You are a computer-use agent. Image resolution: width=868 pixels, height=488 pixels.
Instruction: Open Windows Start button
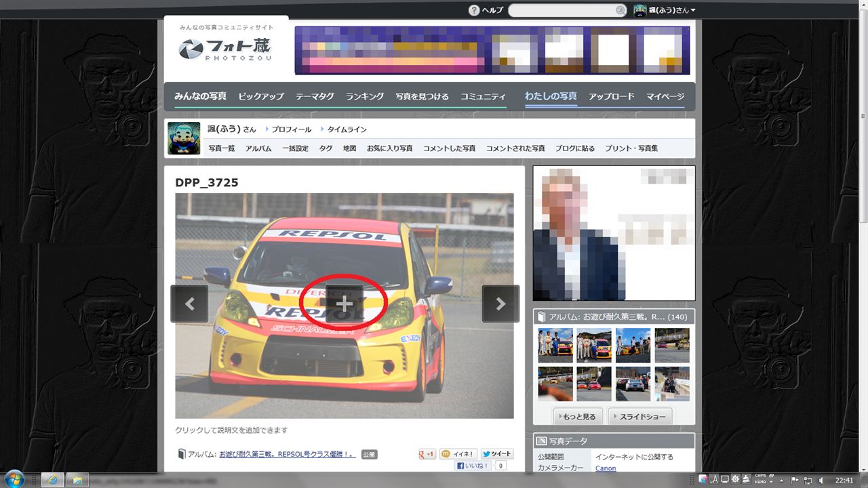14,479
